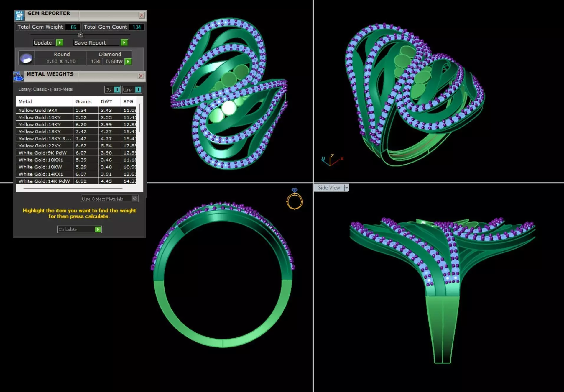564x392 pixels.
Task: Select Yellow Gold:18KY row
Action: 76,132
